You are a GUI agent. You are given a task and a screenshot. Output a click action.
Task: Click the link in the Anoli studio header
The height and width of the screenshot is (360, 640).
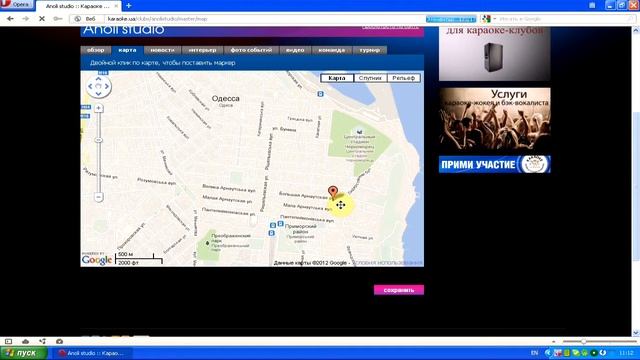coord(390,28)
